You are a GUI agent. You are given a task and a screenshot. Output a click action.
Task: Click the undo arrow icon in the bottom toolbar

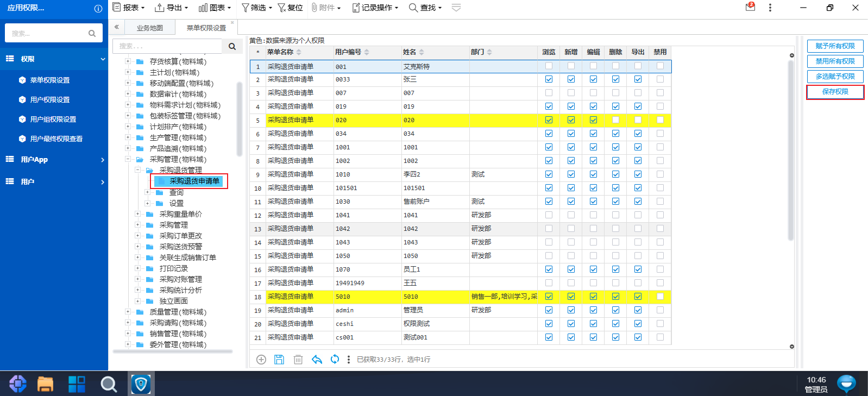tap(317, 360)
